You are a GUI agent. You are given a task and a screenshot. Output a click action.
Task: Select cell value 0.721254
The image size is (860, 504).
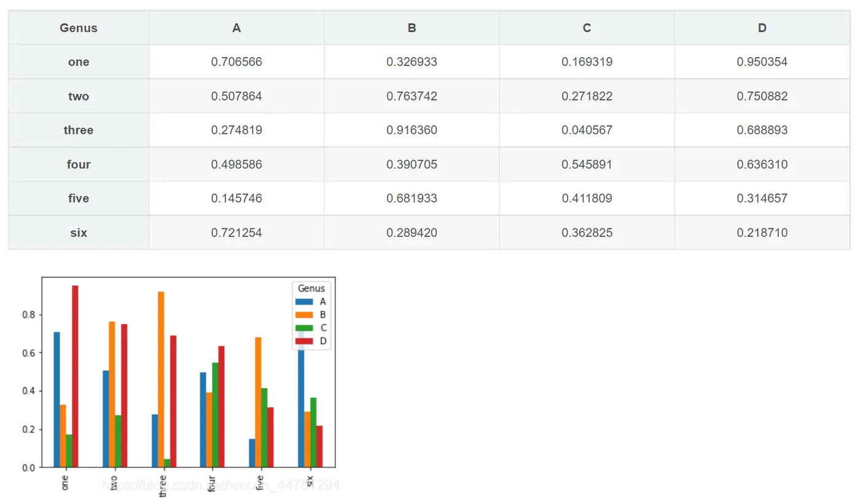tap(237, 233)
